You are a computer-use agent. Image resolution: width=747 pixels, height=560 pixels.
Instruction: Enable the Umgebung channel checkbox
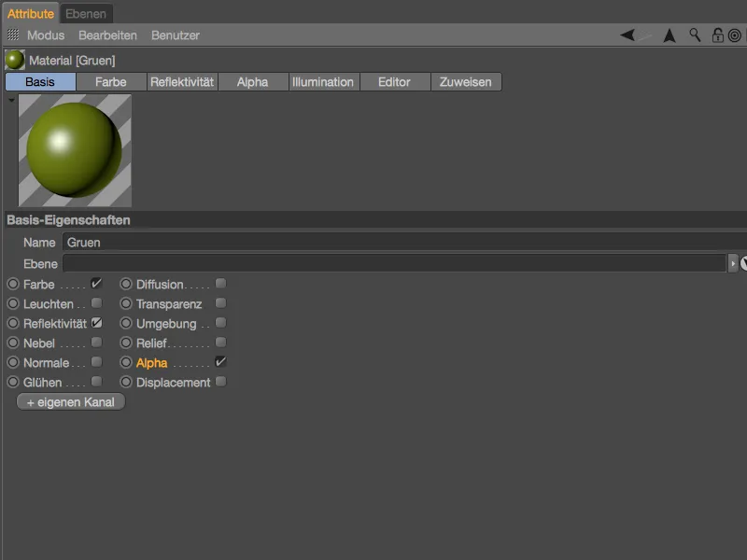(220, 323)
